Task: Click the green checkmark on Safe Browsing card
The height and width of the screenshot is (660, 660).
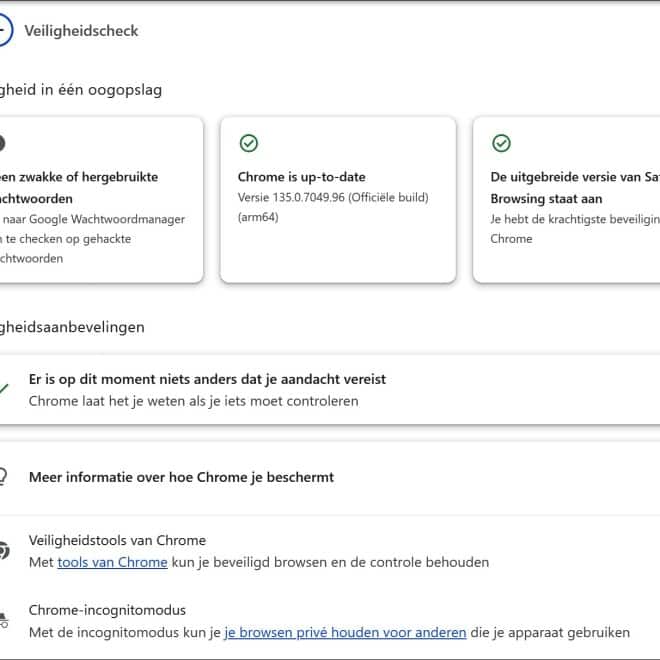Action: [501, 143]
